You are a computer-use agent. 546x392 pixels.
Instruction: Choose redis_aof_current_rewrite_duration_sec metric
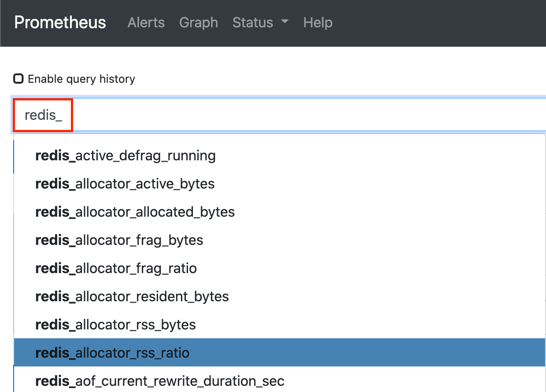tap(280, 380)
